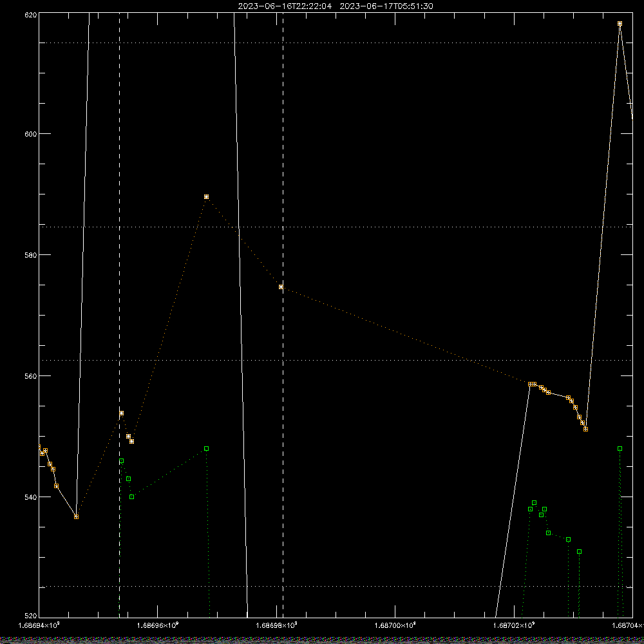
Task: Click the y-axis label 580
Action: [x=31, y=254]
